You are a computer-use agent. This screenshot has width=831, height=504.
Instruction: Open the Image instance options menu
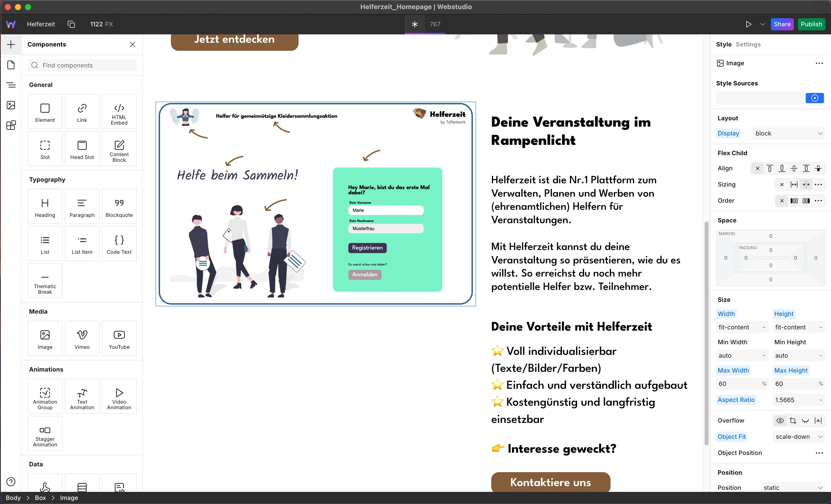pos(820,63)
